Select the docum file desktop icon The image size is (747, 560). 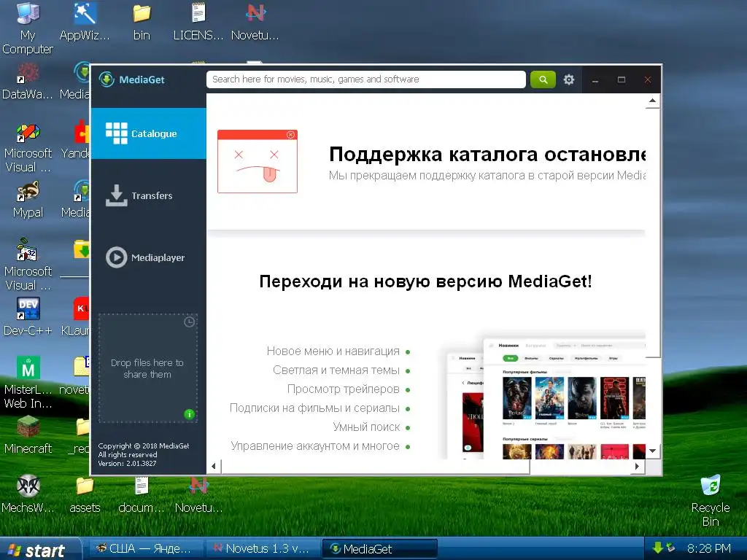click(142, 494)
